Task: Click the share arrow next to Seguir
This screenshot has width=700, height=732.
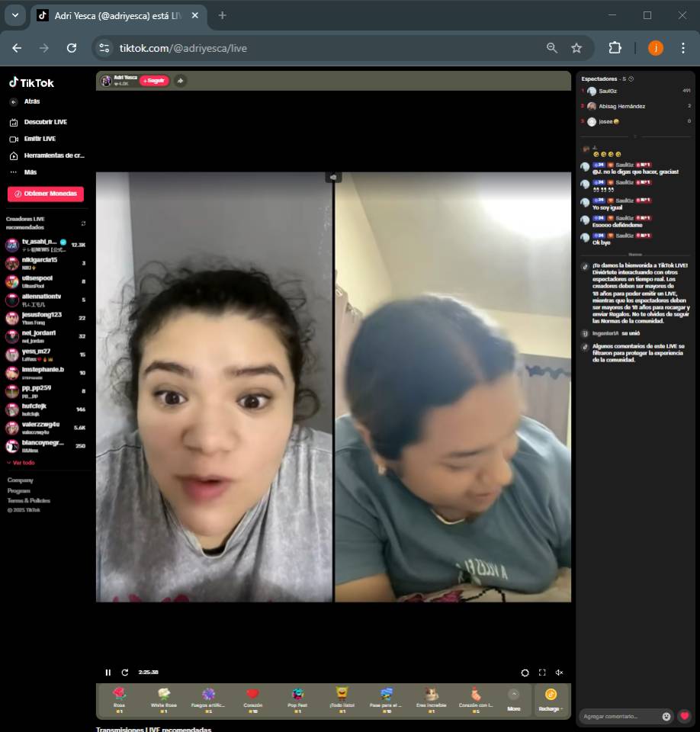Action: click(x=180, y=81)
